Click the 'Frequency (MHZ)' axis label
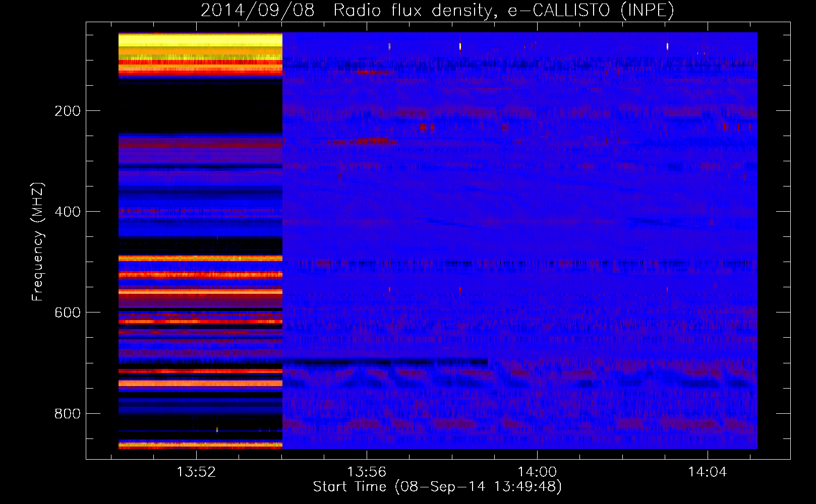Image resolution: width=816 pixels, height=504 pixels. tap(37, 241)
